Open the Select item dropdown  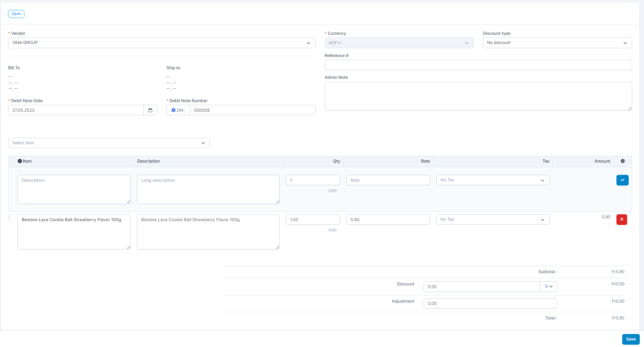pos(109,143)
